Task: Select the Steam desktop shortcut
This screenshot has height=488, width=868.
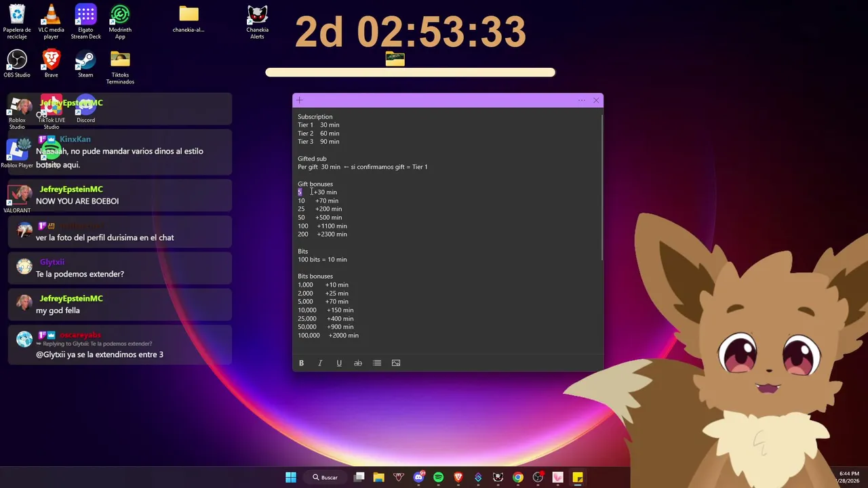Action: pyautogui.click(x=85, y=64)
